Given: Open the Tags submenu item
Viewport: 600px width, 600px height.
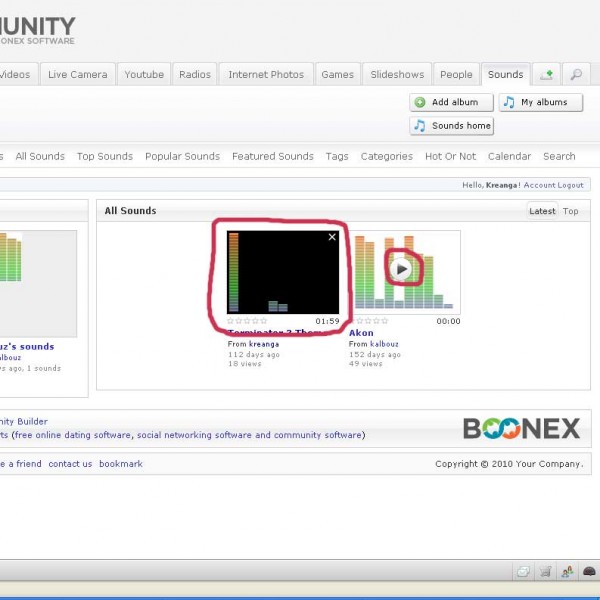Looking at the screenshot, I should tap(337, 157).
